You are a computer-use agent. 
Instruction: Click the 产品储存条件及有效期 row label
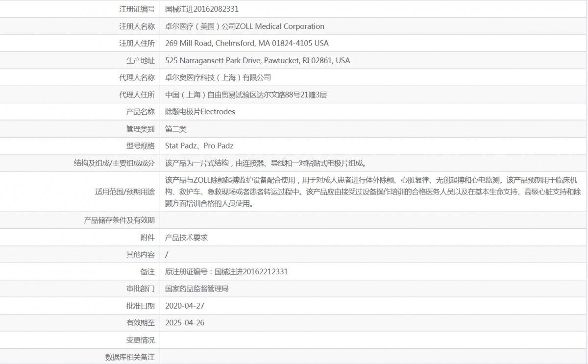pyautogui.click(x=119, y=220)
